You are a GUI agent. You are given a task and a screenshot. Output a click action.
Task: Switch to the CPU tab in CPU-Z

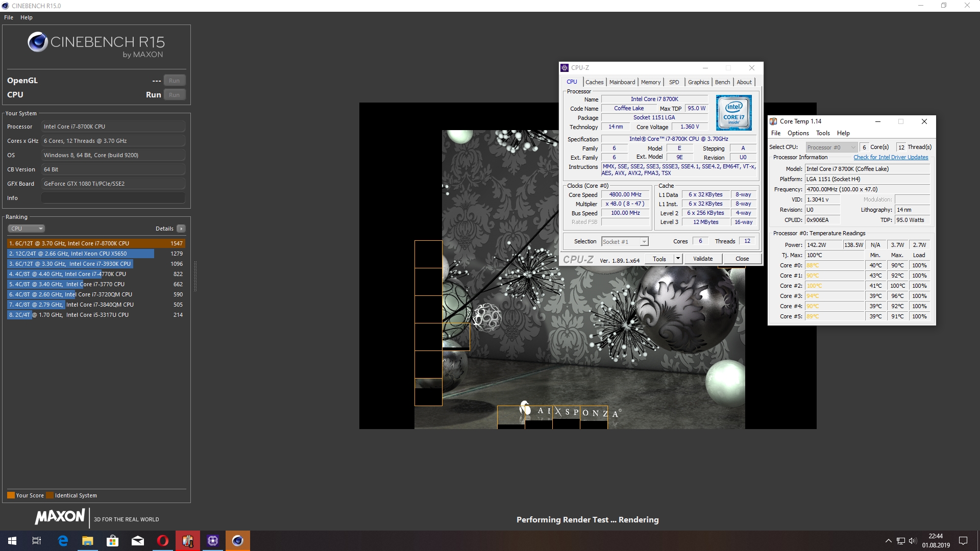[572, 82]
